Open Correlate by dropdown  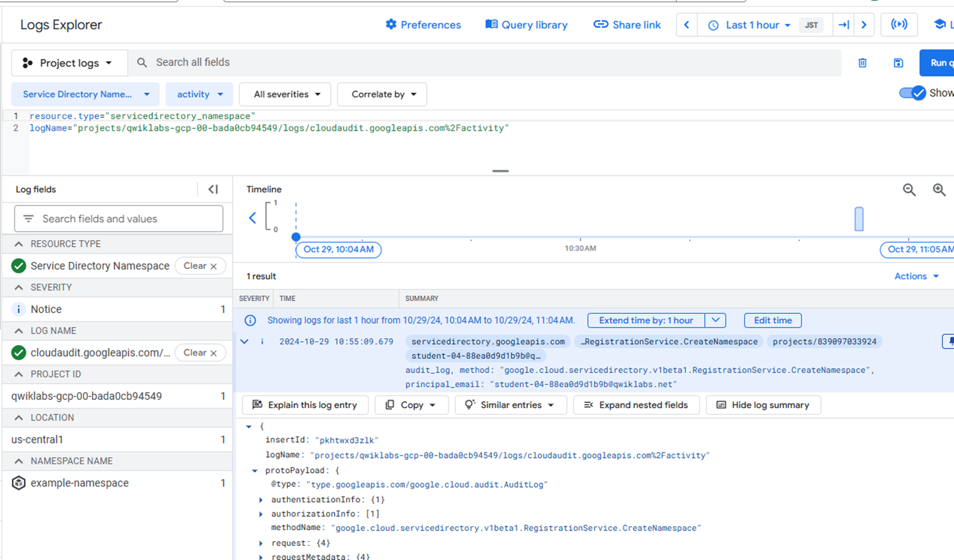click(x=382, y=94)
